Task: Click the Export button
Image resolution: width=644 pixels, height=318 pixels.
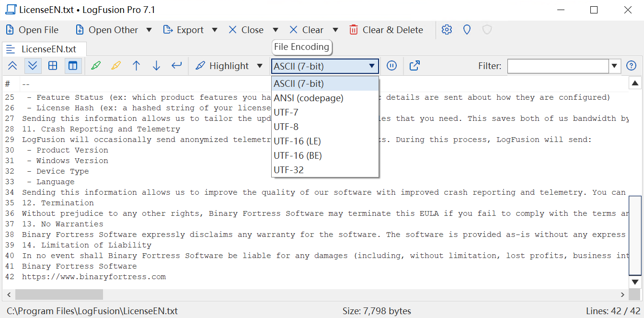Action: (x=184, y=30)
